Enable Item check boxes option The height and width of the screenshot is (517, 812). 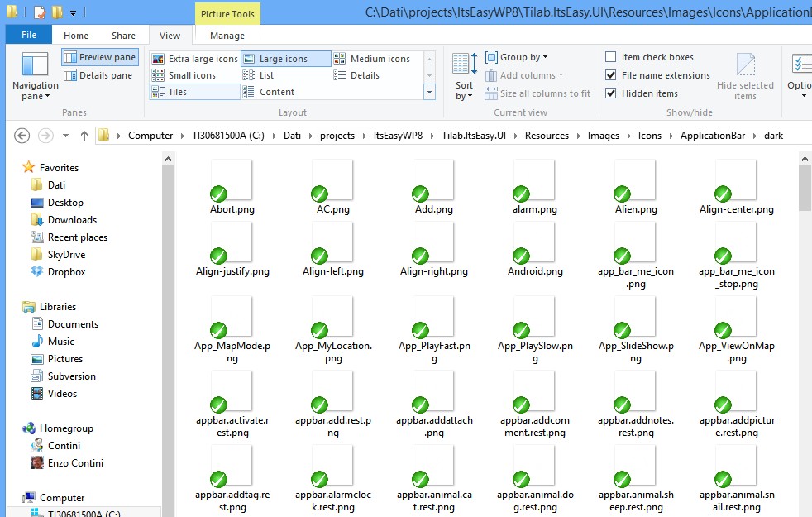(x=610, y=57)
